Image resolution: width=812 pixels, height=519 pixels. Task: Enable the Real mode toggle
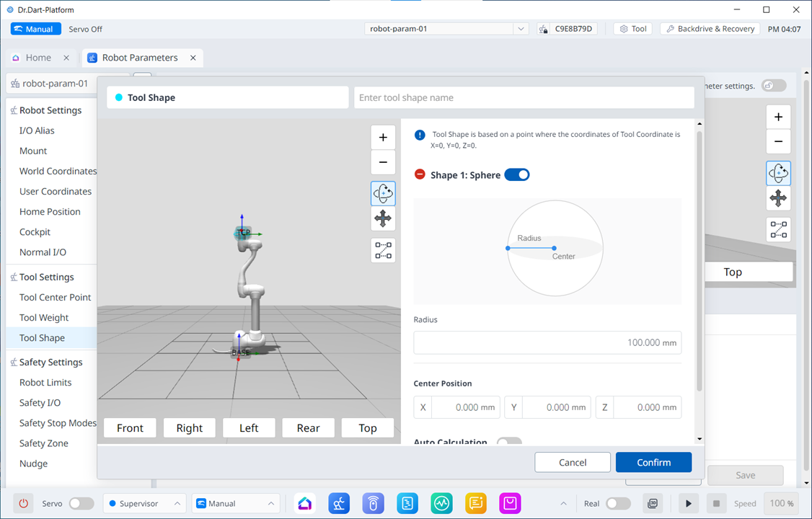[617, 503]
